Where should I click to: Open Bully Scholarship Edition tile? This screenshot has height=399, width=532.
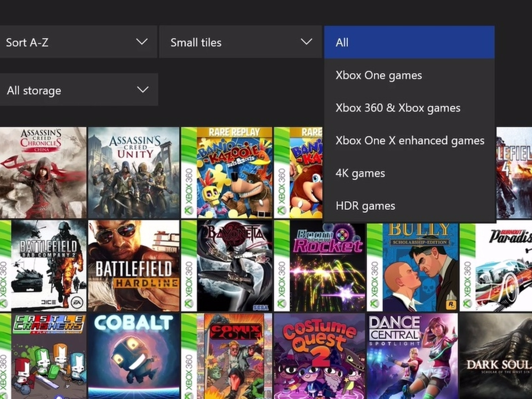click(x=412, y=267)
